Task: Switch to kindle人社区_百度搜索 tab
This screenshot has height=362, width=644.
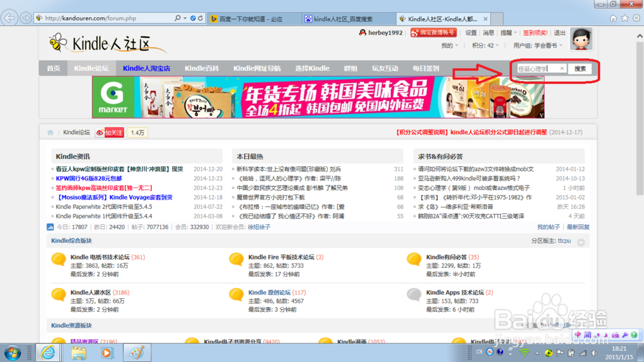Action: click(349, 19)
